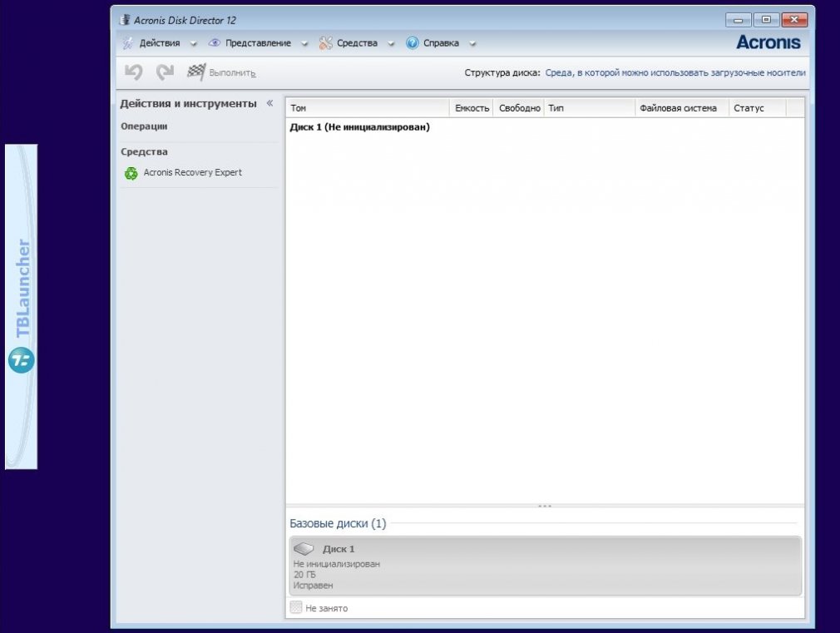
Task: Open the Средства menu
Action: point(357,43)
